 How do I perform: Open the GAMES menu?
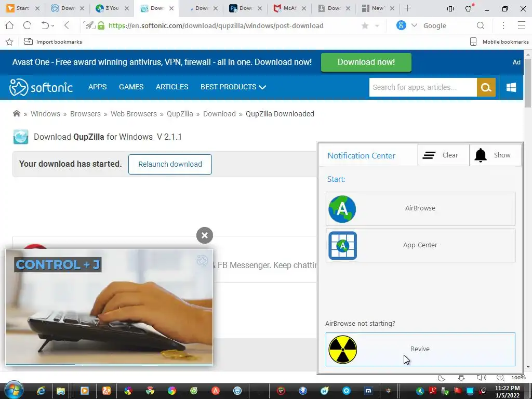131,87
